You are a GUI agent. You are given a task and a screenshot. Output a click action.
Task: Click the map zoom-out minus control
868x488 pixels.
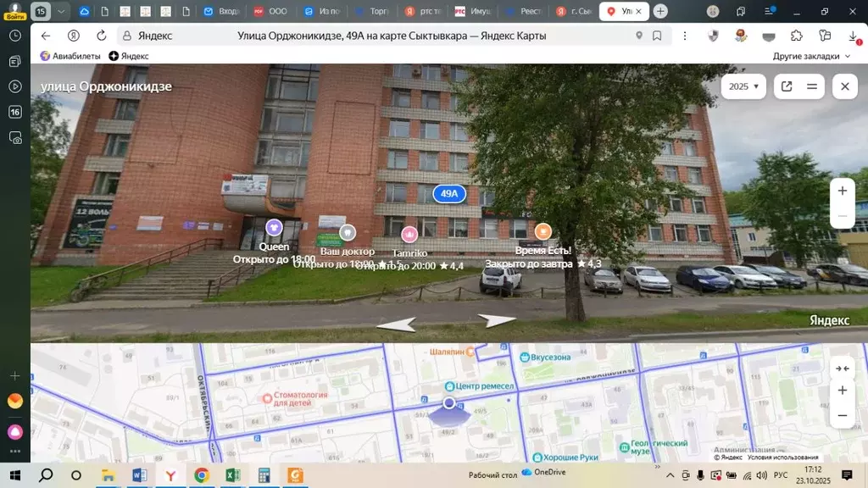[x=842, y=416]
